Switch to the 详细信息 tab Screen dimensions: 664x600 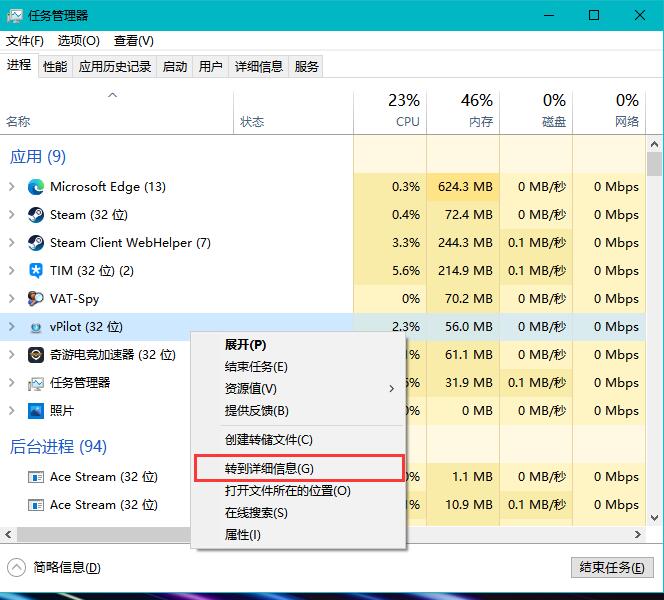click(x=259, y=66)
